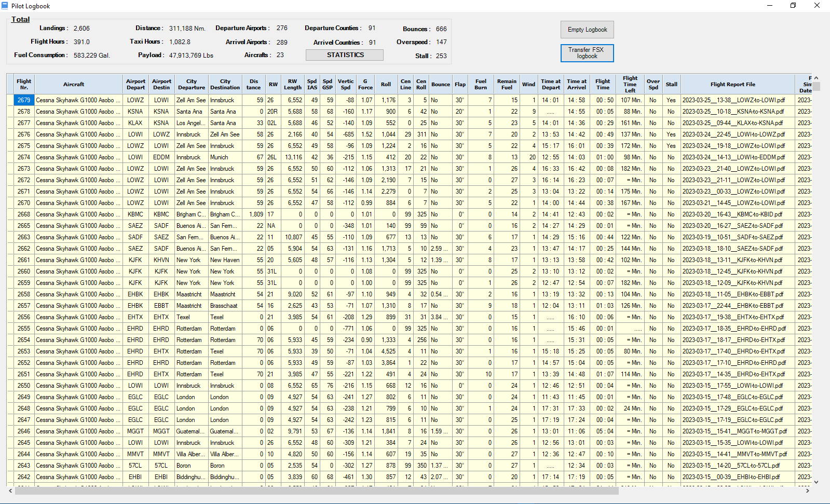
Task: Open the STATISTICS panel
Action: [x=345, y=55]
